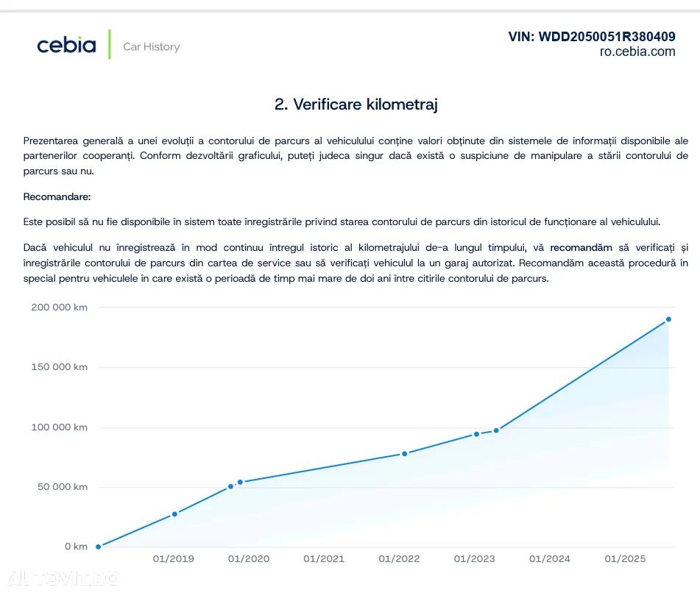Click the 01/2021 date label on axis
This screenshot has width=700, height=593.
coord(324,559)
